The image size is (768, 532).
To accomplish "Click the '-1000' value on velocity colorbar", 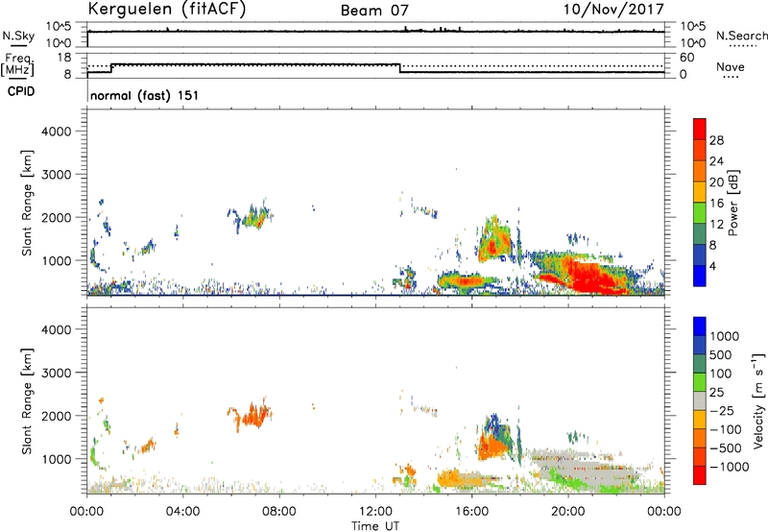I will [730, 467].
